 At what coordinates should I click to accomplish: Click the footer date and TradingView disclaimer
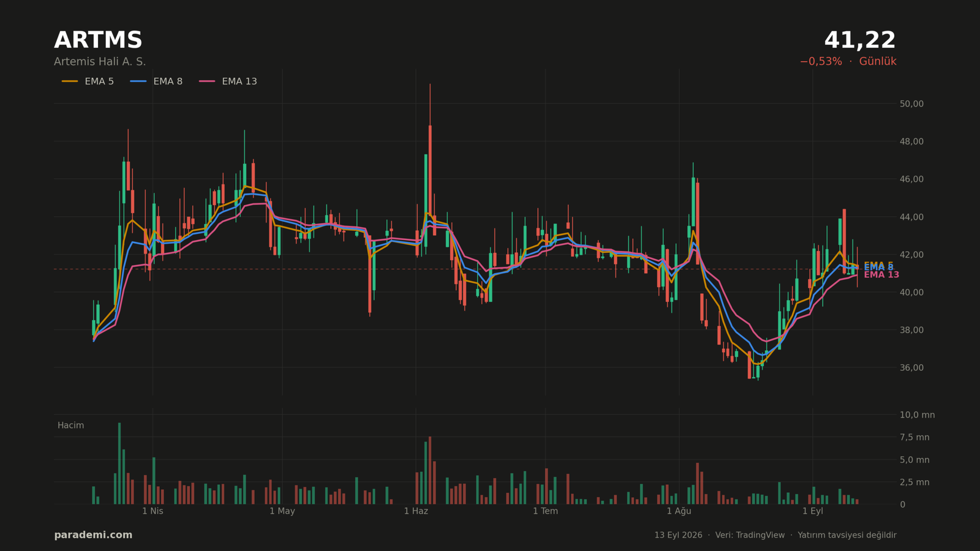[x=775, y=535]
